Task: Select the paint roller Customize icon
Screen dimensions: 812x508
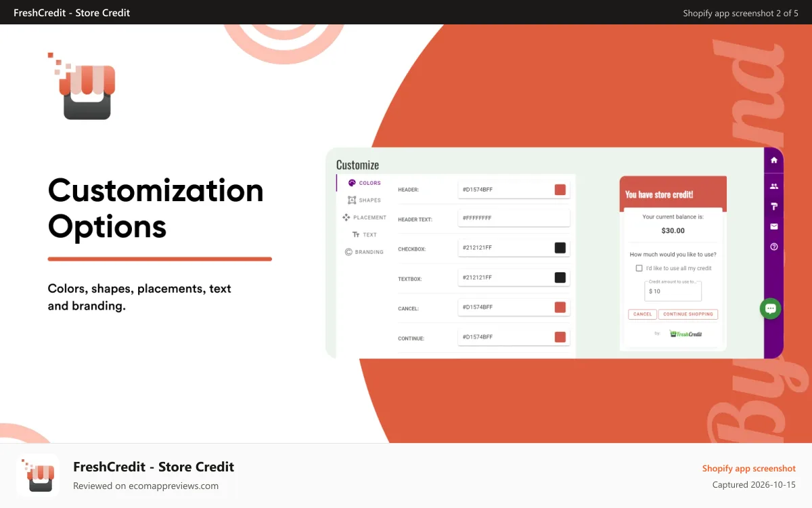Action: coord(774,206)
